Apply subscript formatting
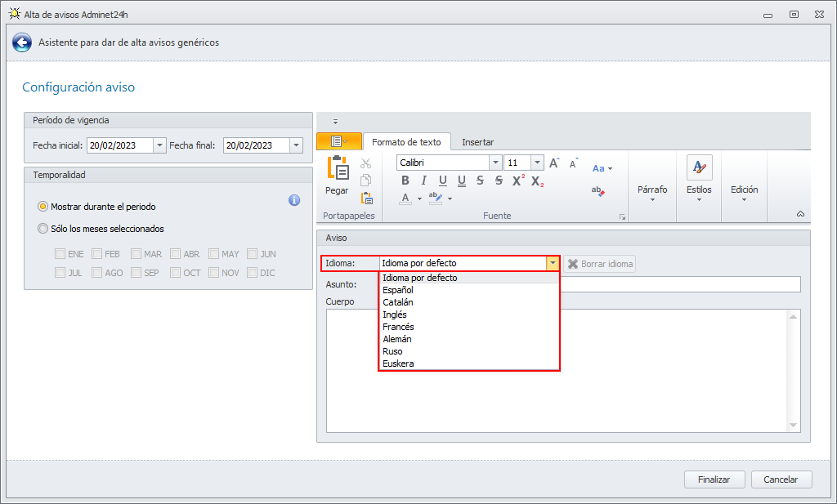The width and height of the screenshot is (837, 504). (x=537, y=181)
